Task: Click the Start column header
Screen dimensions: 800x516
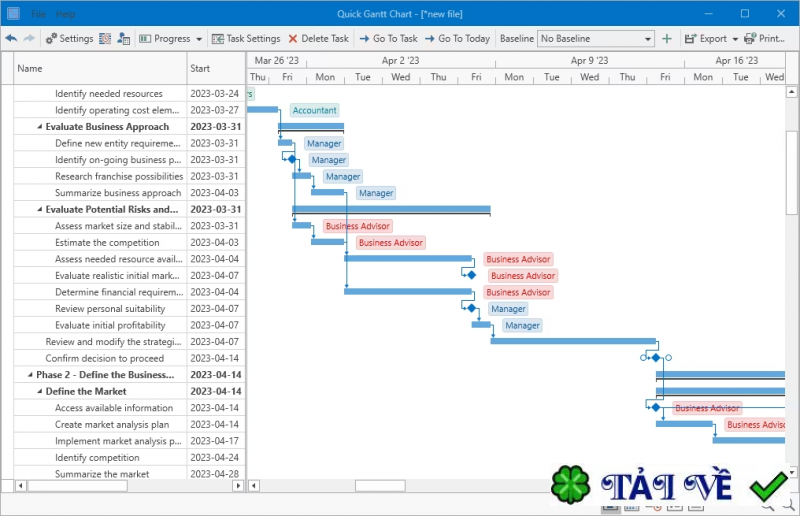Action: (216, 68)
